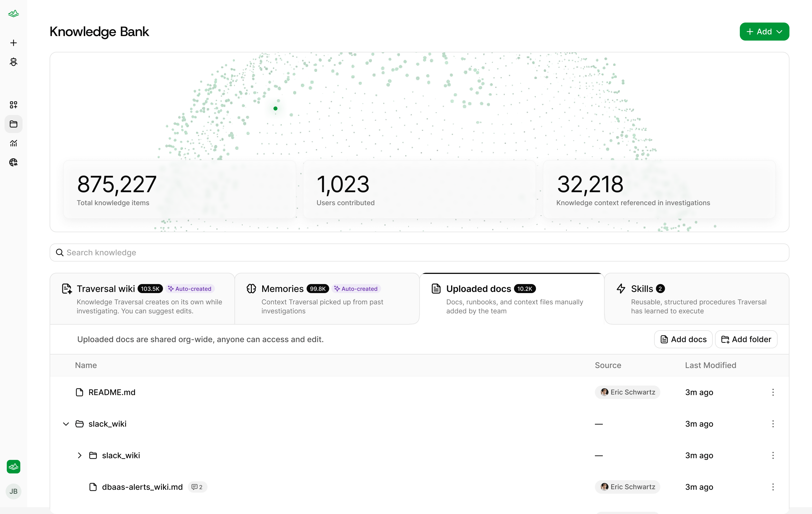The width and height of the screenshot is (812, 514).
Task: Click the Auto-created badge on Traversal wiki
Action: point(190,289)
